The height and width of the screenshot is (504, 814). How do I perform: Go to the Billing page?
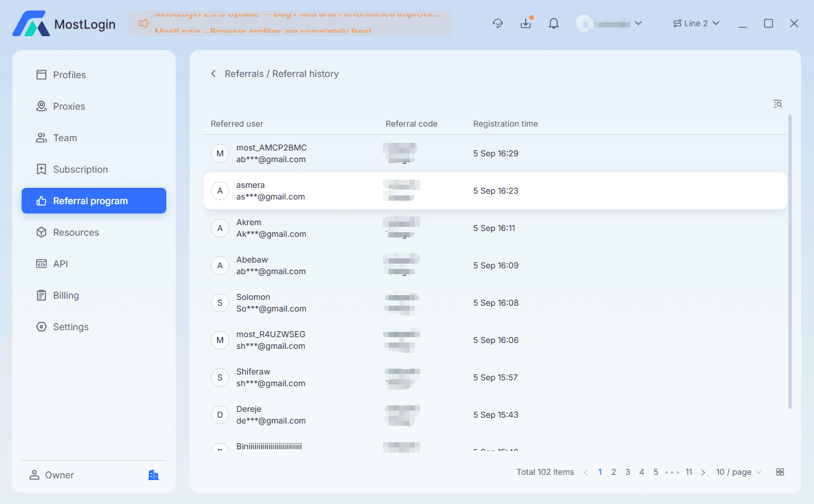click(x=94, y=295)
